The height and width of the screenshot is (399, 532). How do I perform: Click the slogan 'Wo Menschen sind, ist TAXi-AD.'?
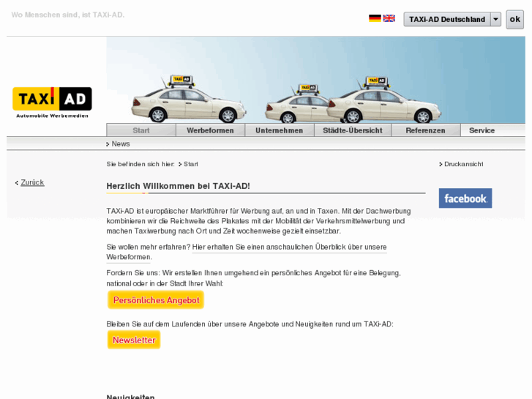click(68, 15)
